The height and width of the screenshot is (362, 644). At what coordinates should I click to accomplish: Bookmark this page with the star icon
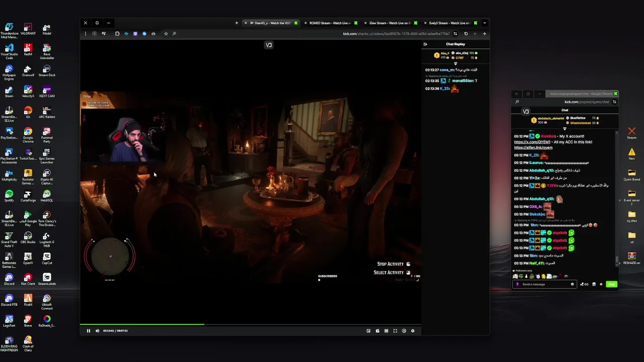(x=166, y=34)
